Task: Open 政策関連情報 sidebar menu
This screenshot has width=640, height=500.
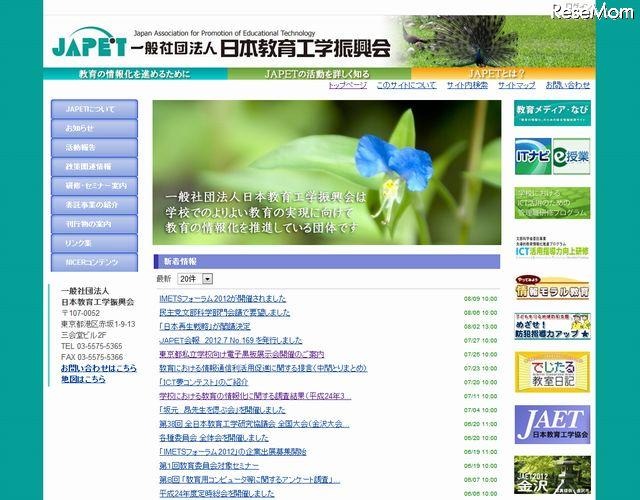Action: pyautogui.click(x=94, y=167)
